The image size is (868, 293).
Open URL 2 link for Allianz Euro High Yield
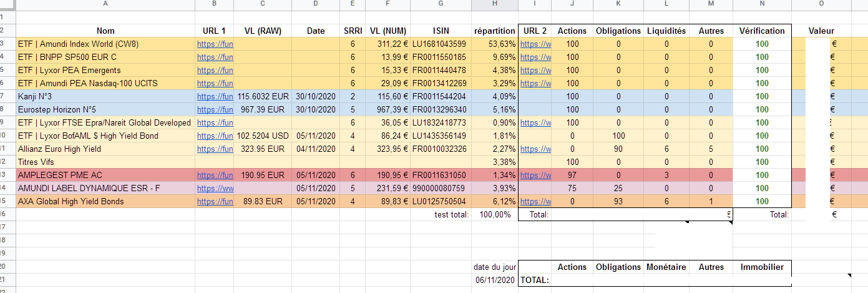535,149
